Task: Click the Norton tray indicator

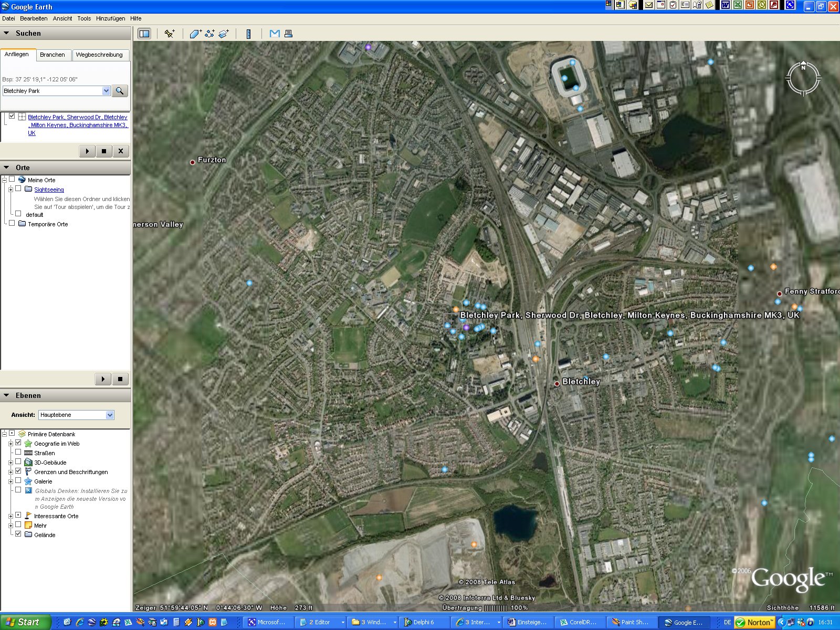Action: pos(755,622)
